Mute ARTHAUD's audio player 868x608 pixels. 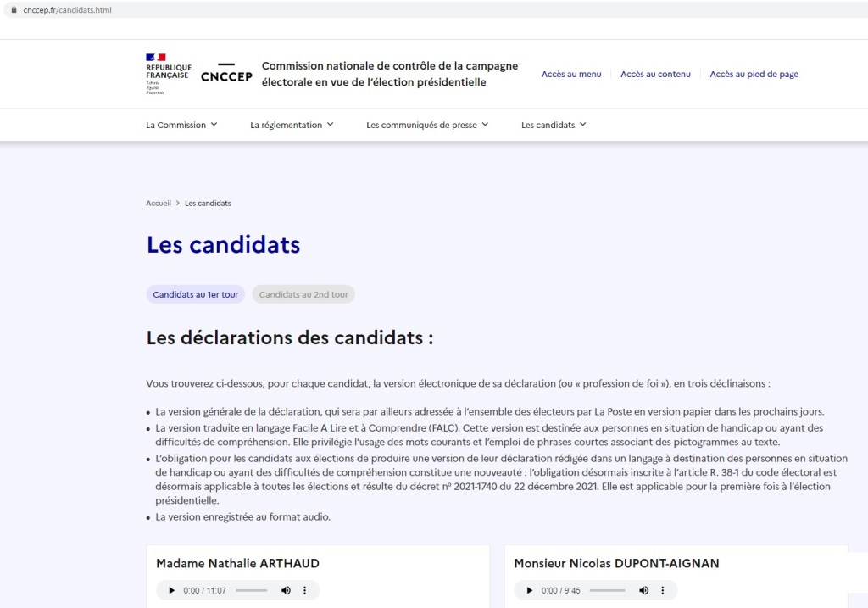pos(286,590)
